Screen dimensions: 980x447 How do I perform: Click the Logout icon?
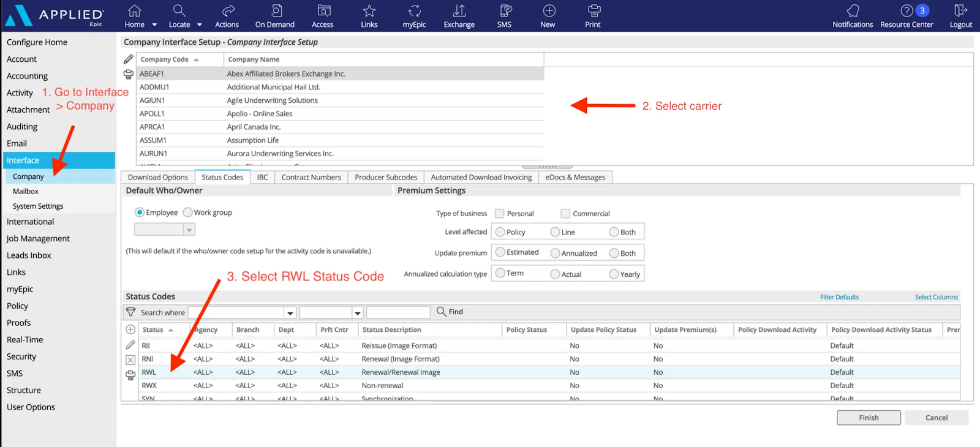coord(960,11)
